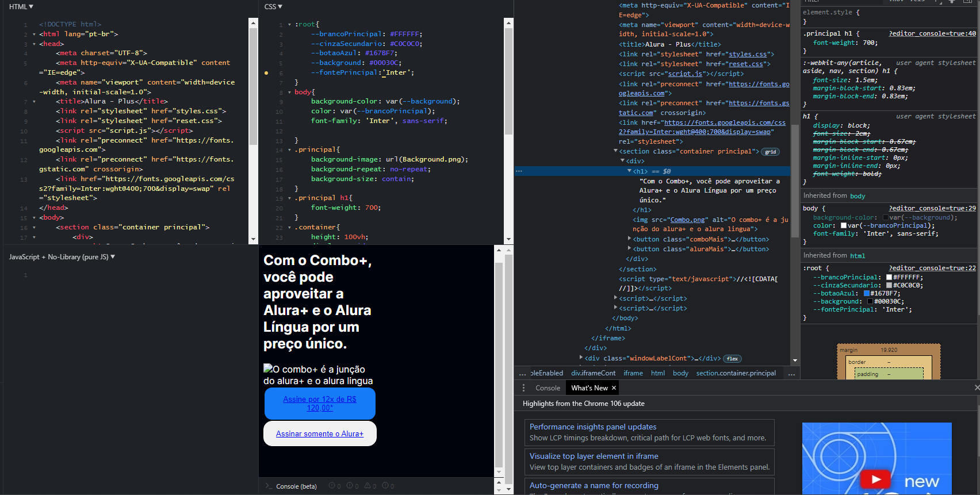Click the flex badge next to windowLabelCont div
Image resolution: width=980 pixels, height=495 pixels.
[x=732, y=359]
